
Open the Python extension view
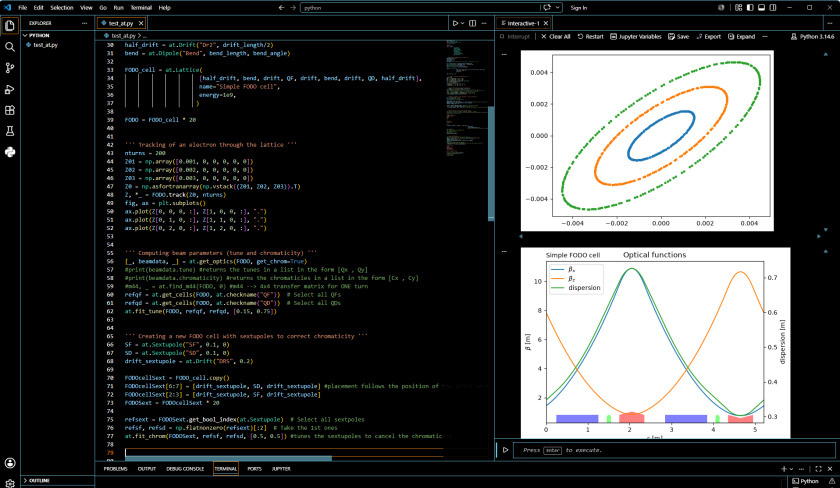pyautogui.click(x=10, y=152)
